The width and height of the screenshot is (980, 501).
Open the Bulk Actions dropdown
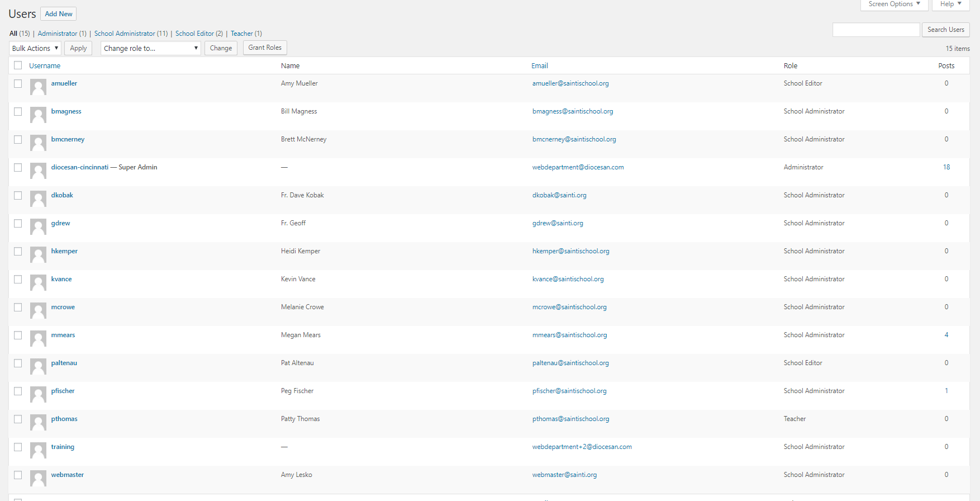pos(35,48)
